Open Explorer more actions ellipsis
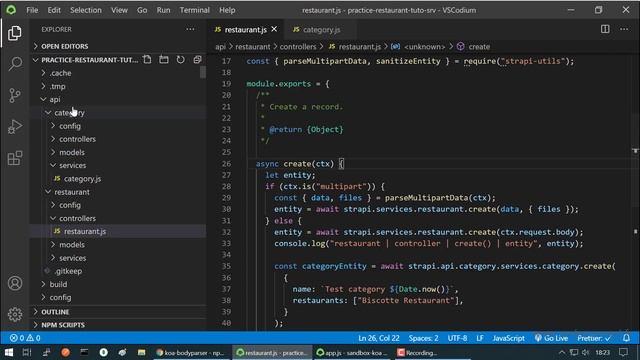Image resolution: width=640 pixels, height=360 pixels. tap(190, 29)
